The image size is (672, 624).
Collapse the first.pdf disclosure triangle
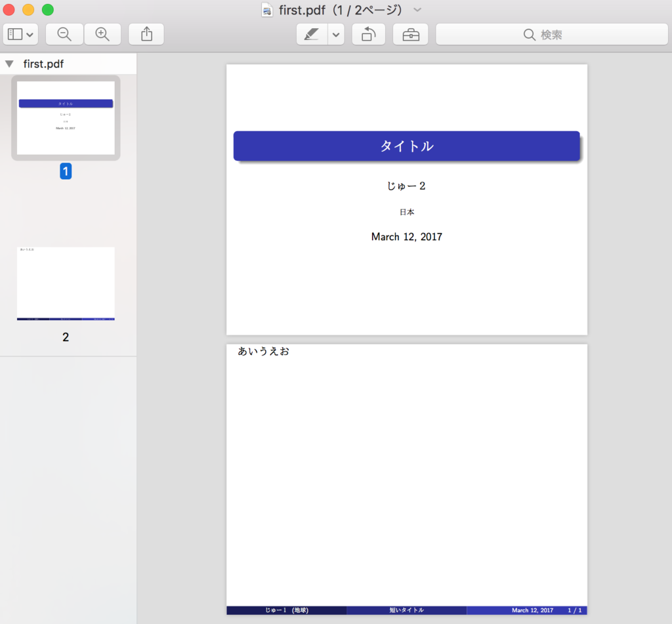click(9, 64)
